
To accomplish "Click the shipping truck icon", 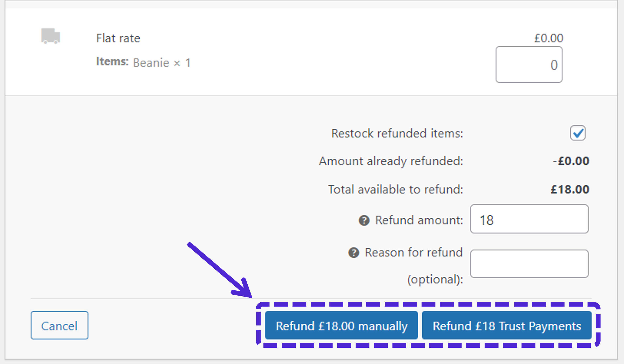I will tap(51, 36).
